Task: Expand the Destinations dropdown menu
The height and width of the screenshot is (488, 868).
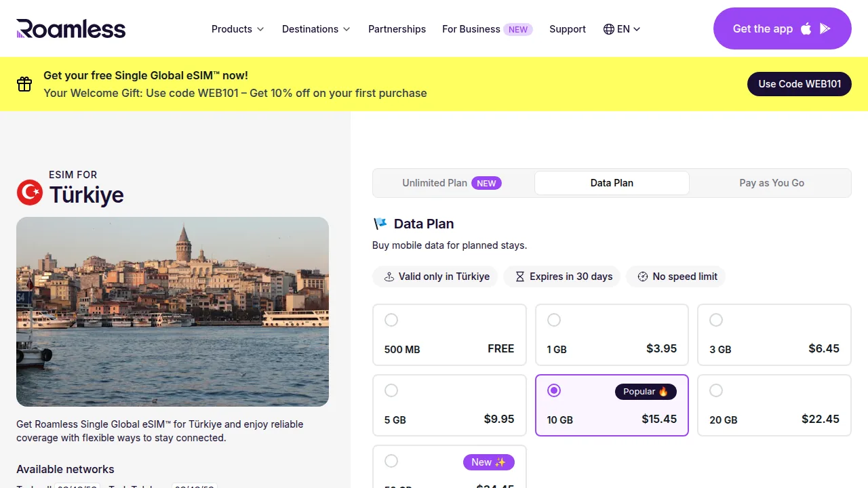Action: (316, 29)
